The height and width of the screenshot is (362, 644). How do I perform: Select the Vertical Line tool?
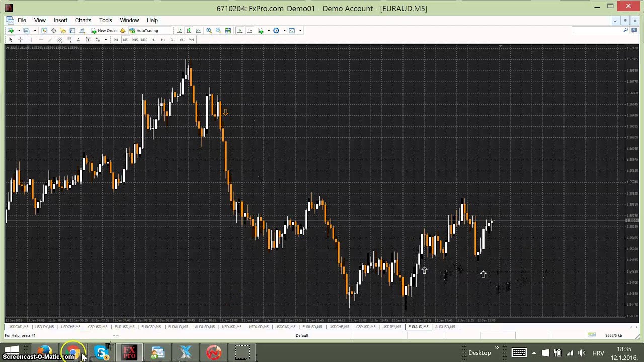click(x=32, y=40)
